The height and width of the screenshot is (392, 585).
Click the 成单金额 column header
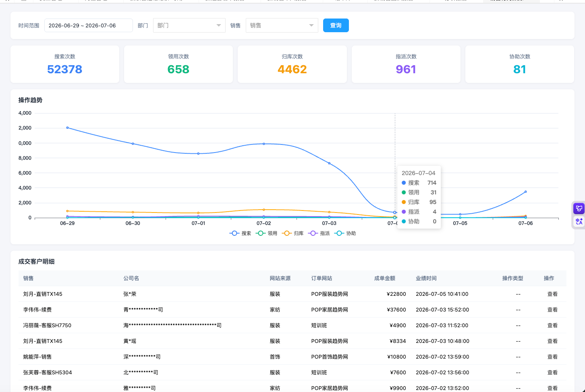[385, 279]
